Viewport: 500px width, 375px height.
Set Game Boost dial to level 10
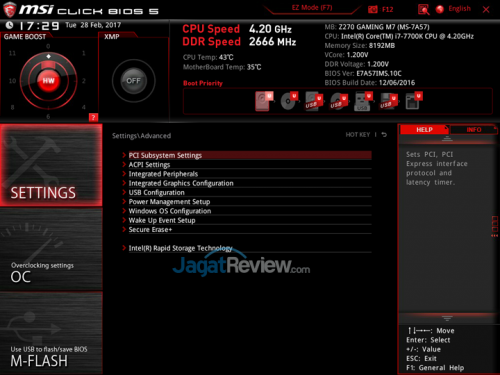click(x=12, y=81)
